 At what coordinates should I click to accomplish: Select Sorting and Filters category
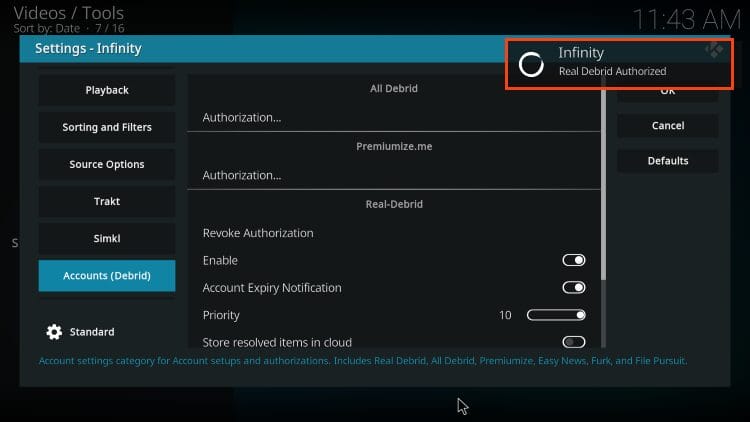tap(107, 127)
